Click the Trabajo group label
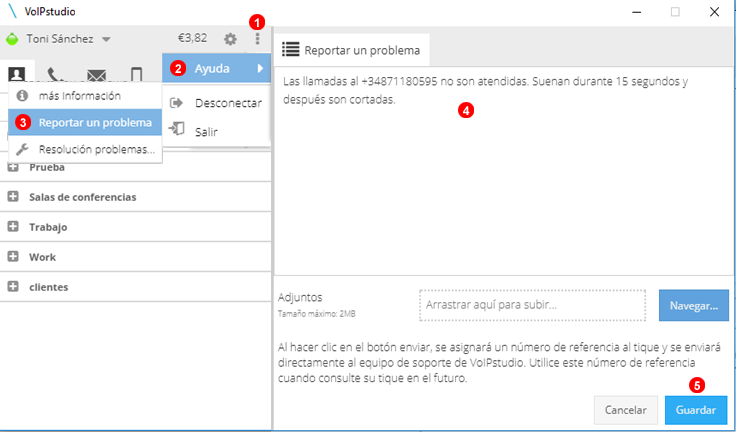This screenshot has height=432, width=736. pos(48,227)
